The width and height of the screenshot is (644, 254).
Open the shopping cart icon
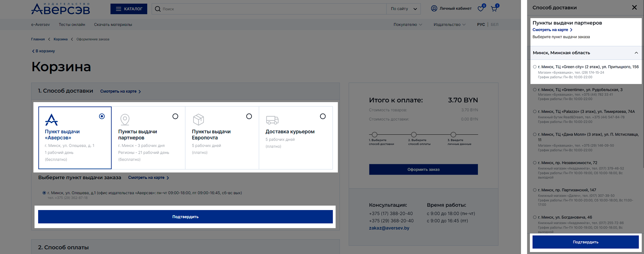(494, 9)
